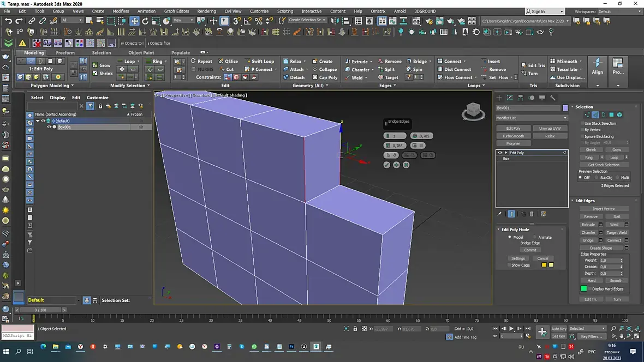Switch to the Freeform ribbon tab
The image size is (644, 362).
pyautogui.click(x=65, y=53)
